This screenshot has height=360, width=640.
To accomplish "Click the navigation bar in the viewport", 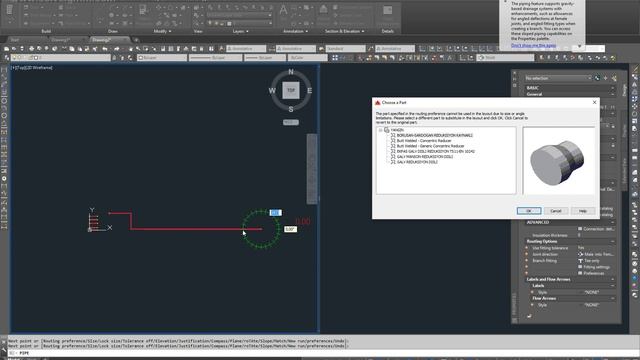I will (312, 169).
